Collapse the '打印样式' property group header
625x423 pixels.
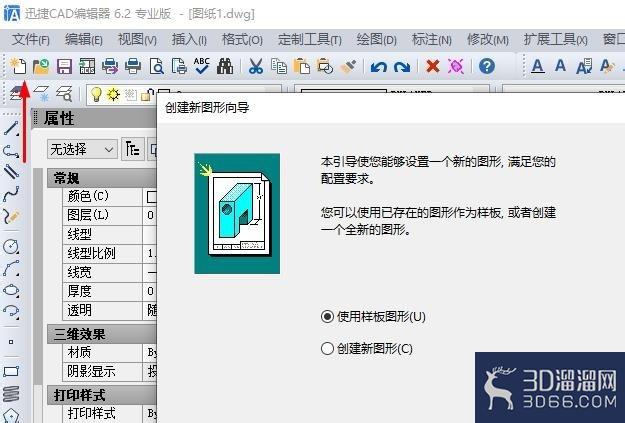coord(102,395)
